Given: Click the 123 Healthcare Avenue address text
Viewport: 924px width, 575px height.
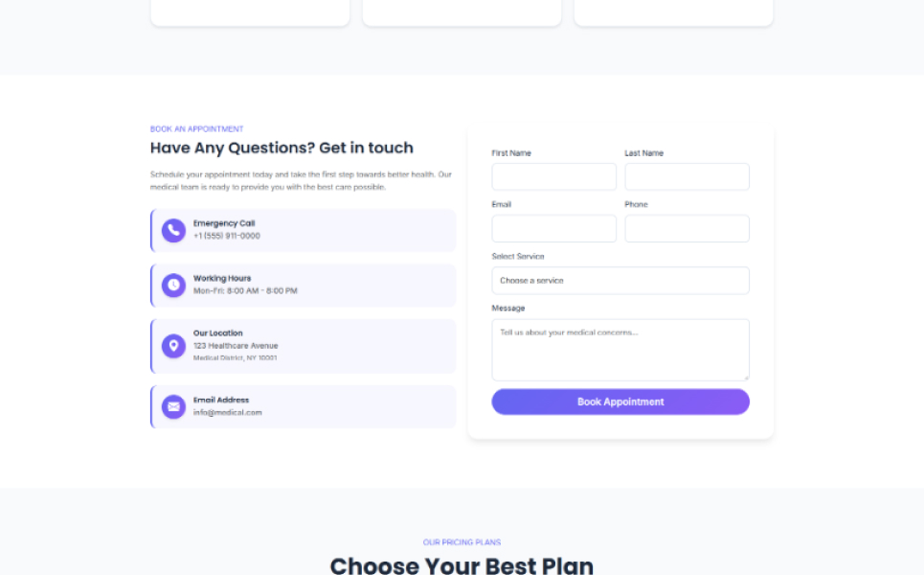Looking at the screenshot, I should tap(236, 346).
